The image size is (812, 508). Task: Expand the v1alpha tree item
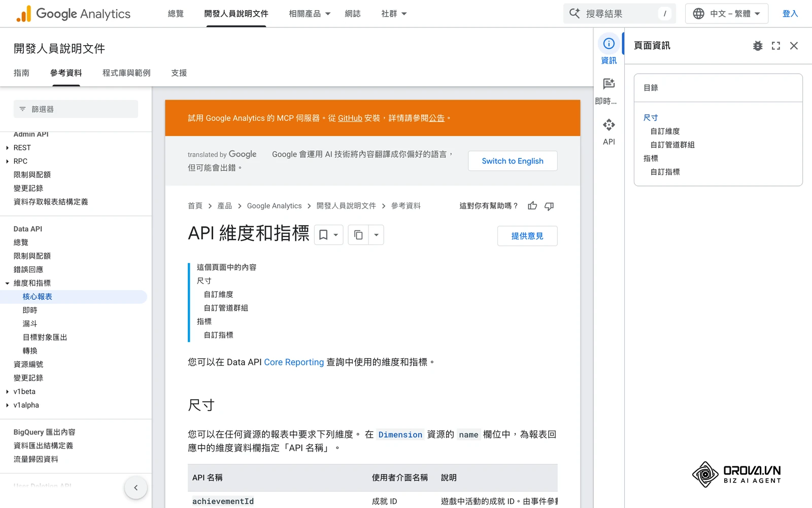click(8, 405)
